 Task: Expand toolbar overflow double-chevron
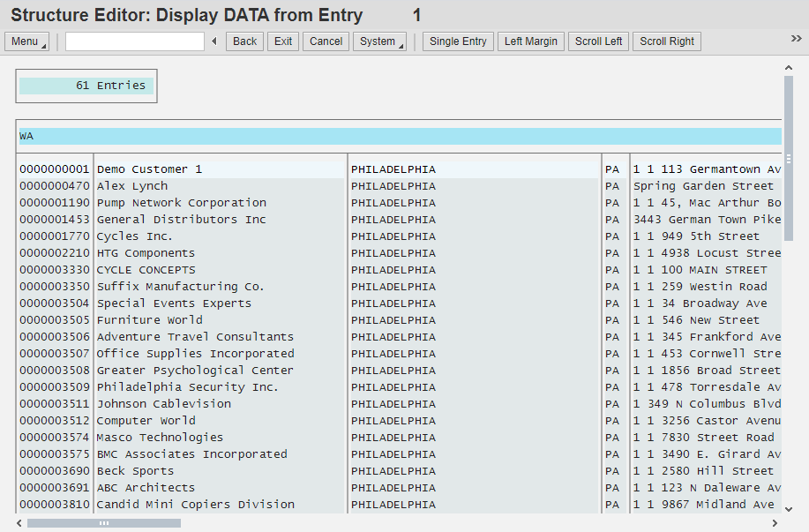[x=796, y=39]
